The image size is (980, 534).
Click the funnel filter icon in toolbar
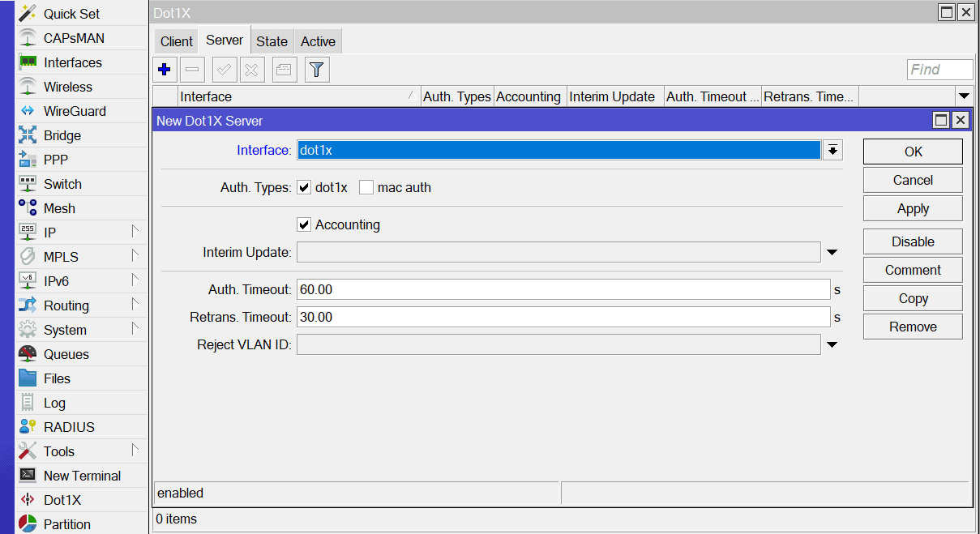(x=317, y=70)
